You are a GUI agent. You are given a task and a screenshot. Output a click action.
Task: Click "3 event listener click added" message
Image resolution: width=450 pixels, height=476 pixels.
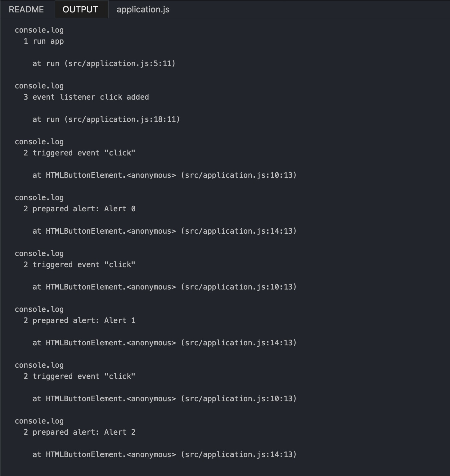(86, 97)
